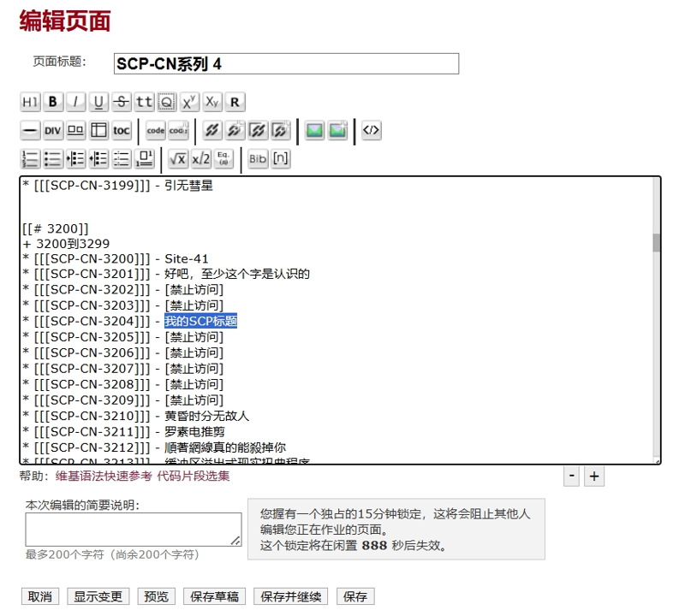Insert a level 1 heading (H1)
Screen dimensions: 679x616
point(30,102)
